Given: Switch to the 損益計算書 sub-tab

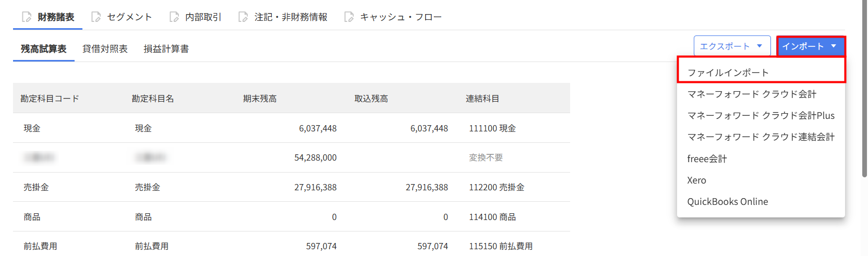Looking at the screenshot, I should [x=166, y=49].
